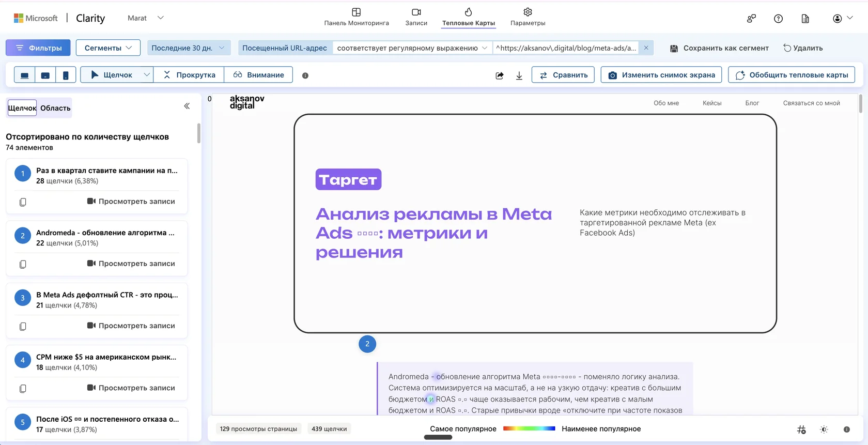Open the Фильтры button
Image resolution: width=868 pixels, height=445 pixels.
[x=38, y=48]
